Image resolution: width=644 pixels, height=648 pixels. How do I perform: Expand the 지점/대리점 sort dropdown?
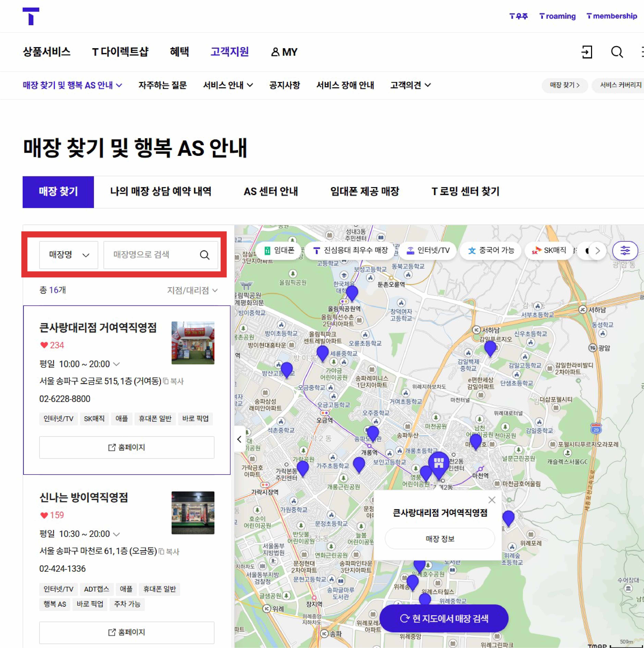coord(192,290)
